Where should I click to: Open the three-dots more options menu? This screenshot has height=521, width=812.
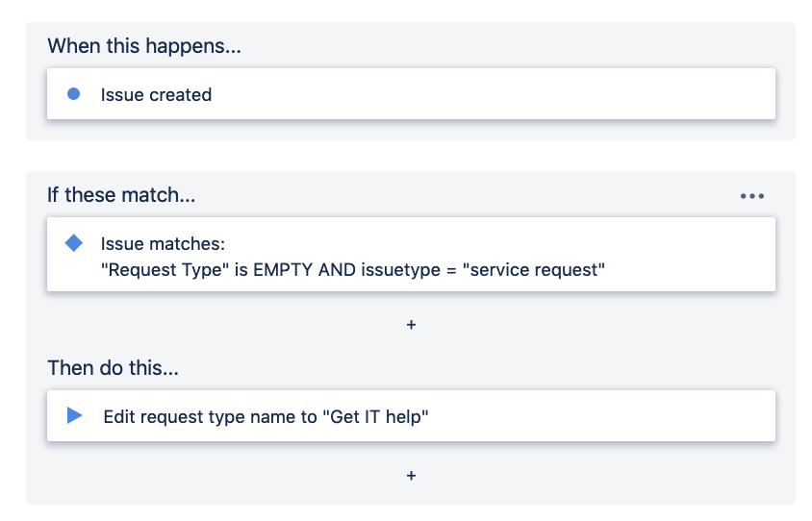751,196
